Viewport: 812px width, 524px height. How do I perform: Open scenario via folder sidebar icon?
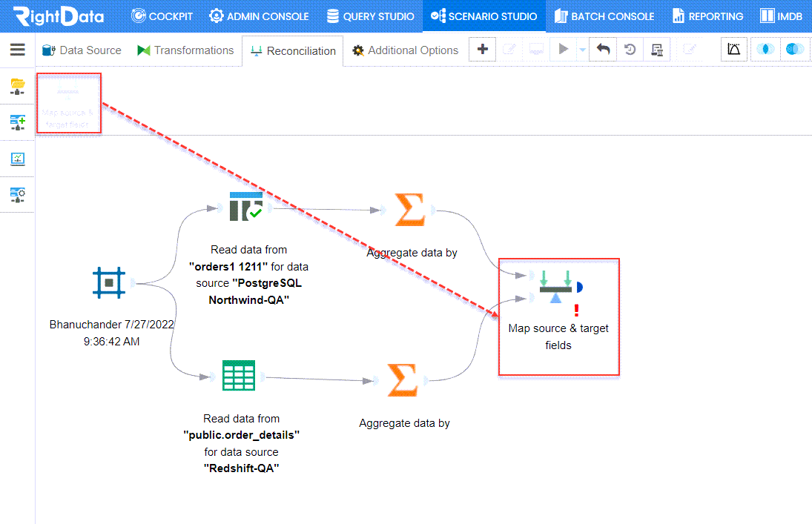coord(18,86)
